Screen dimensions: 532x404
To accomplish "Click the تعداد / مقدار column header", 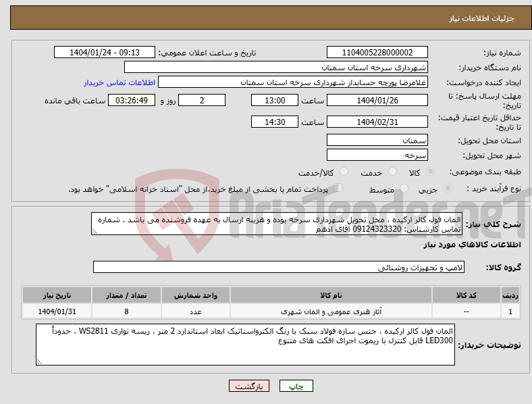I will pyautogui.click(x=126, y=295).
